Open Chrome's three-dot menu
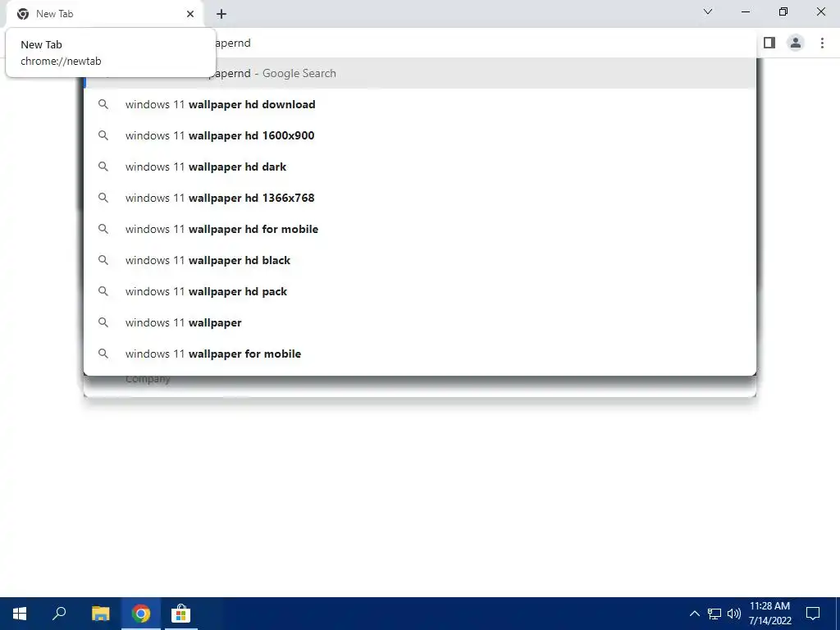This screenshot has width=840, height=630. (x=822, y=43)
